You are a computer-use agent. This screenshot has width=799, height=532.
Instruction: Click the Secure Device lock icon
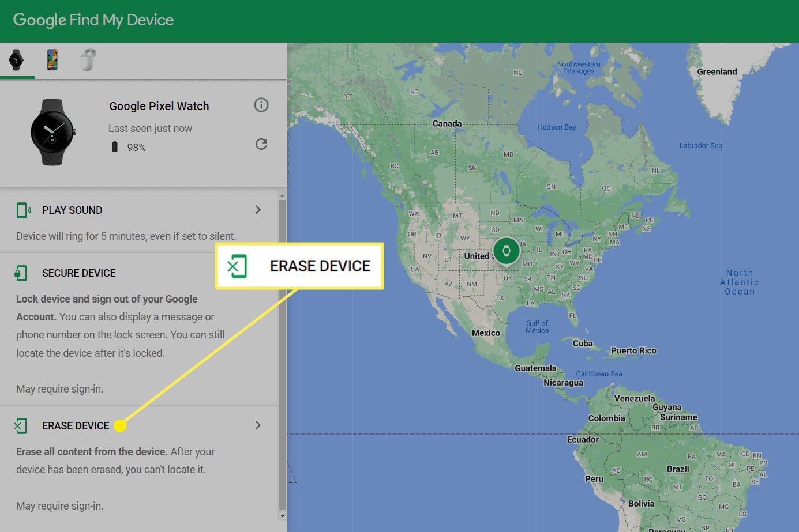(21, 273)
